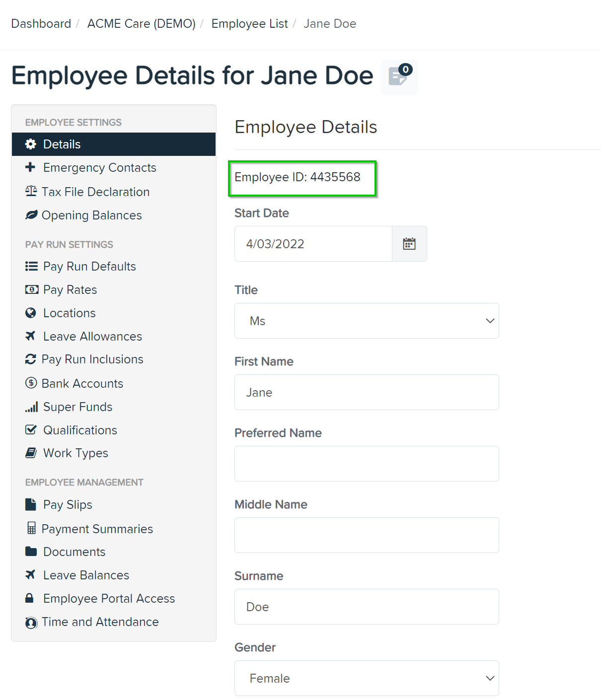This screenshot has height=700, width=601.
Task: Click the signal bars icon for Super Funds
Action: tap(31, 407)
